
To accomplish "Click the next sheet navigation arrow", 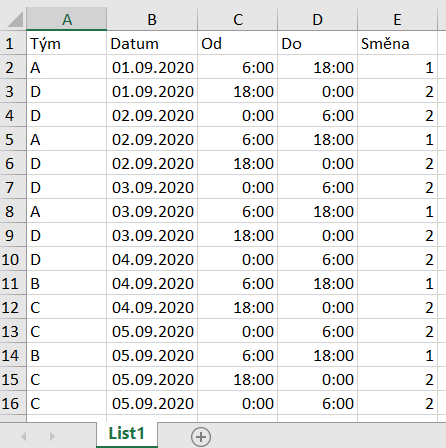I will (52, 436).
